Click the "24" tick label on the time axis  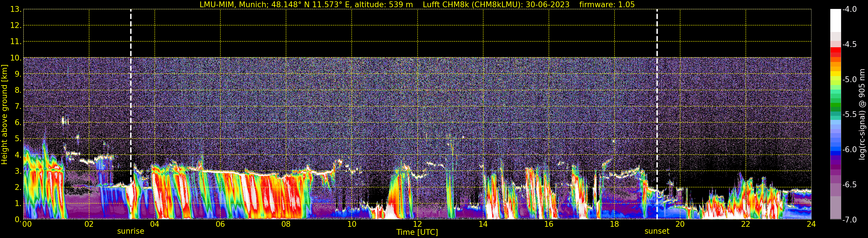811,224
